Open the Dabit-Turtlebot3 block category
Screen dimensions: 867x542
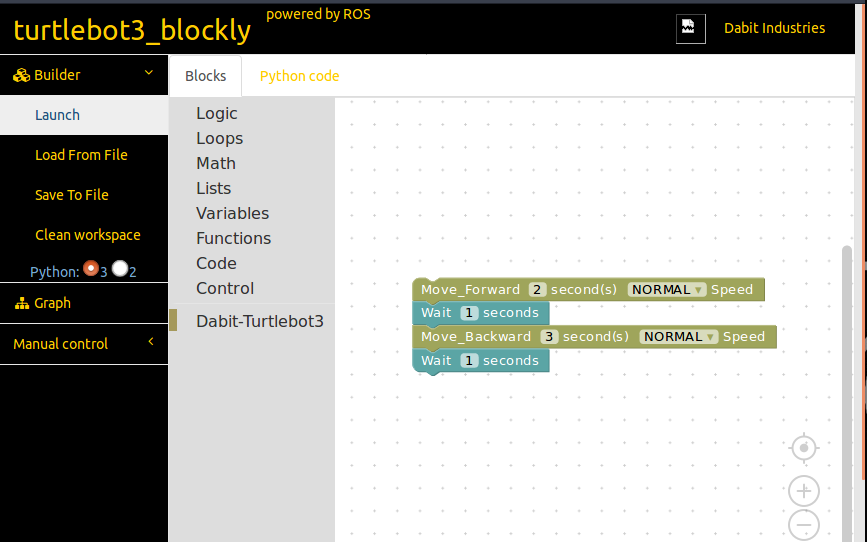click(260, 321)
